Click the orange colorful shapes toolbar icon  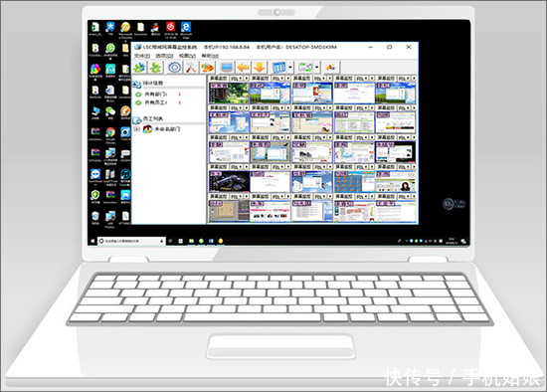pos(207,67)
